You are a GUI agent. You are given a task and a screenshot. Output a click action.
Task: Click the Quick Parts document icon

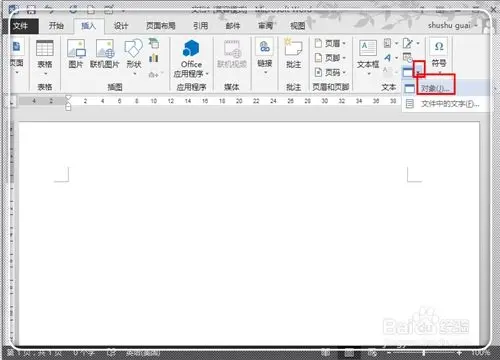(x=388, y=43)
